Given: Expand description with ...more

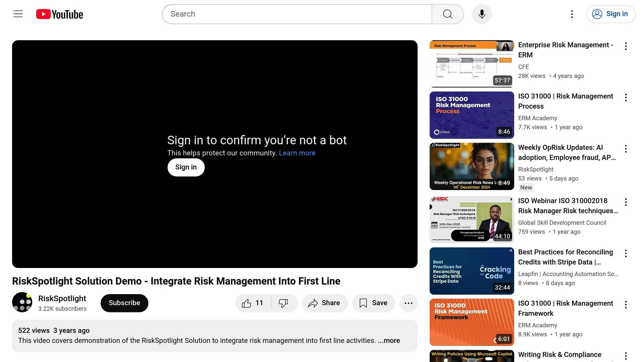Looking at the screenshot, I should (x=389, y=341).
